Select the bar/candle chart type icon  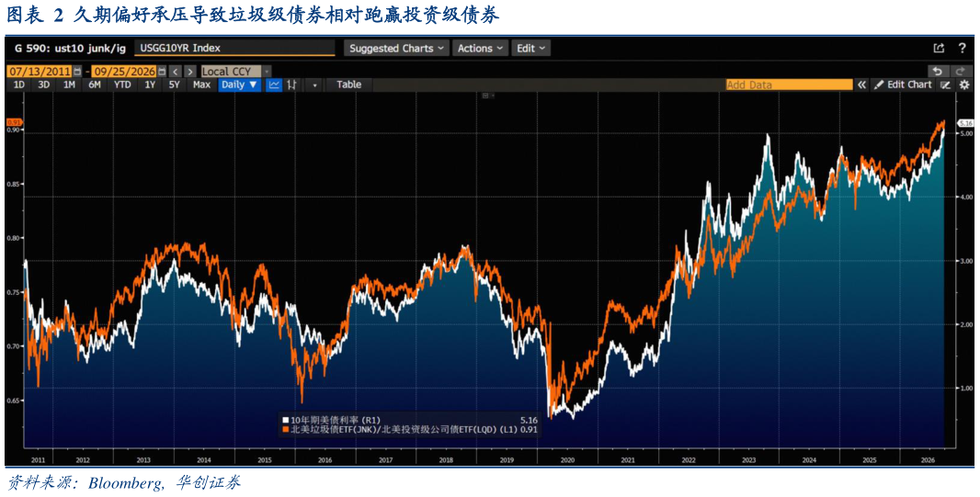[x=291, y=85]
